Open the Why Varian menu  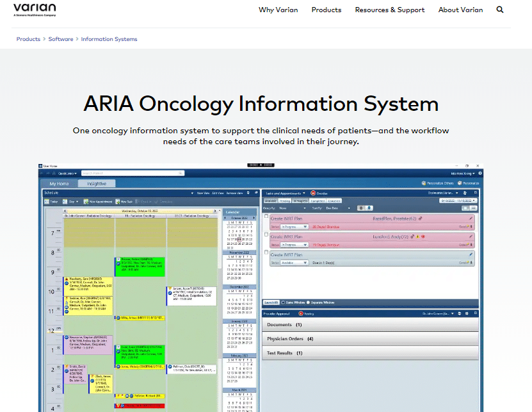pos(278,10)
